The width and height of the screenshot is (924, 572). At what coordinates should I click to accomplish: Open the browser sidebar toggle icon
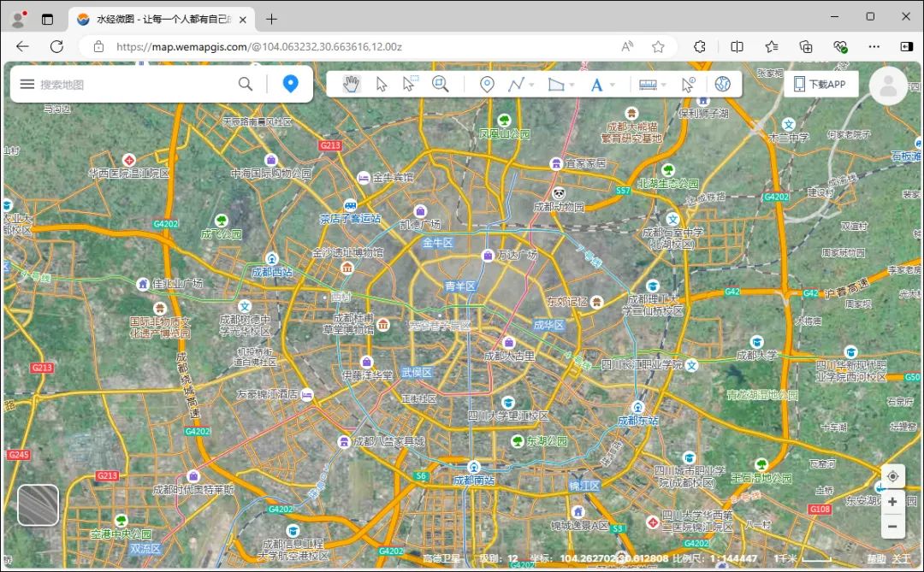click(x=906, y=46)
